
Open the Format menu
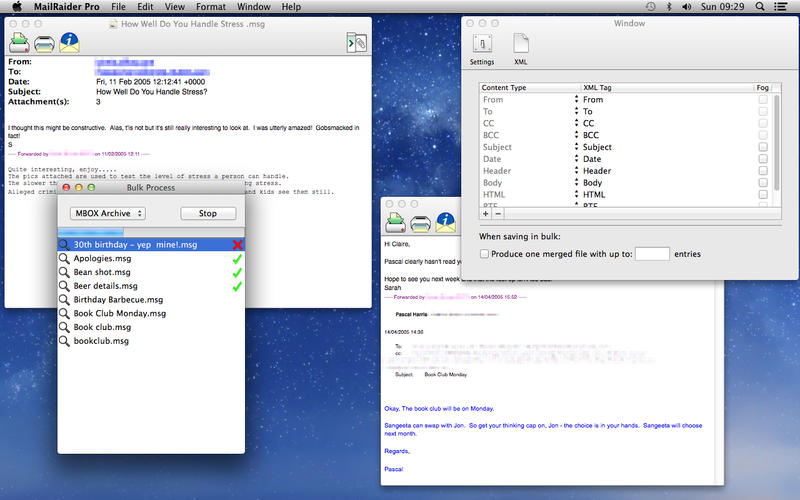click(210, 7)
